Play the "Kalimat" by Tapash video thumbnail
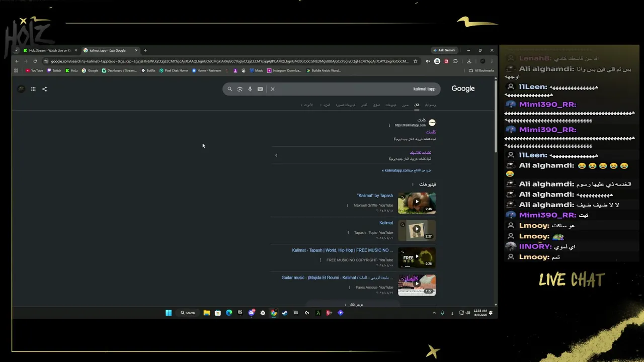Screen dimensions: 644x362 417,202
